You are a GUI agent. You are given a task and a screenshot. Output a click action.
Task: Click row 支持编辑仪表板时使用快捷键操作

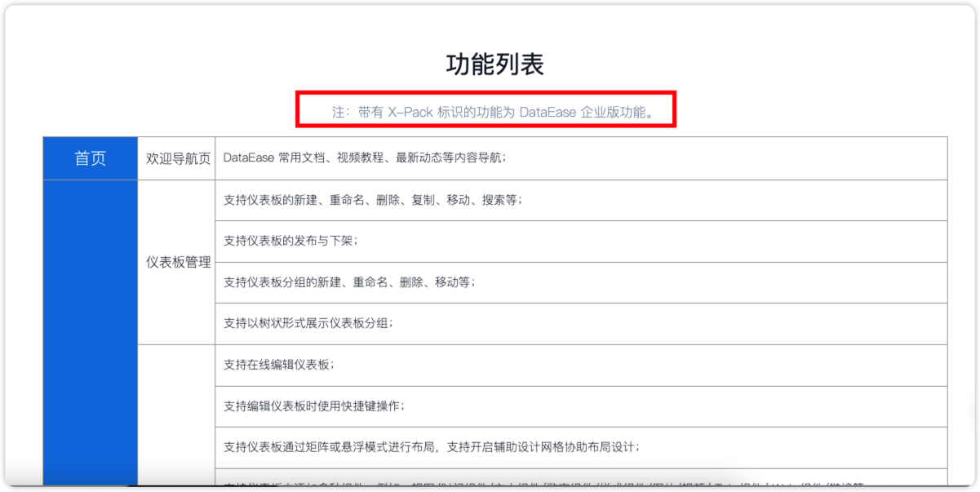coord(581,406)
